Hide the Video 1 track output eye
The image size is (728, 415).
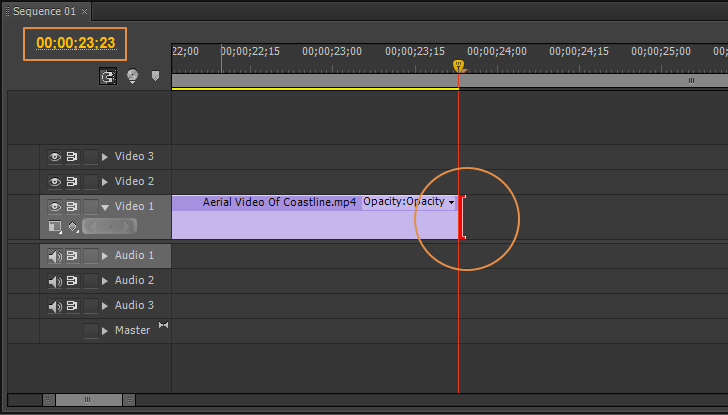point(55,207)
